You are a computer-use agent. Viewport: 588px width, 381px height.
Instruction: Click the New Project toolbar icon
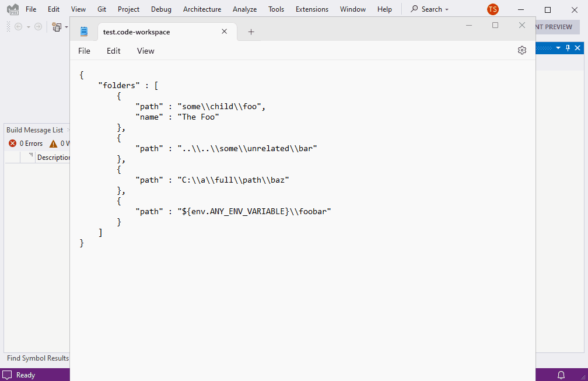[x=57, y=27]
